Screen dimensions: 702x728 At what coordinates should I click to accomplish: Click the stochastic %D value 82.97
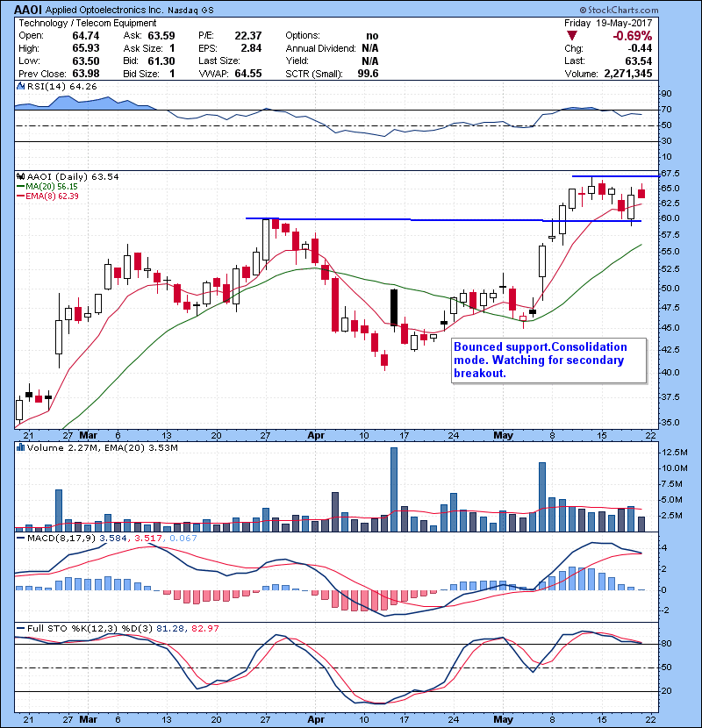[204, 629]
